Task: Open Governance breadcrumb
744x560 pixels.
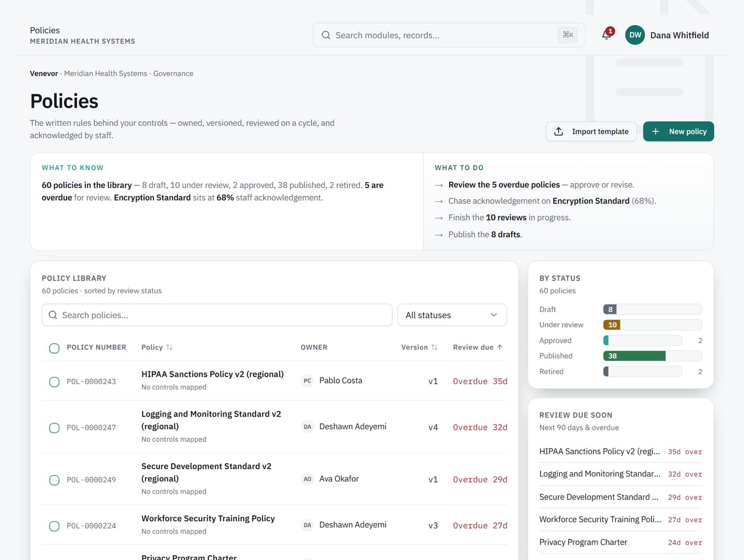Action: 173,73
